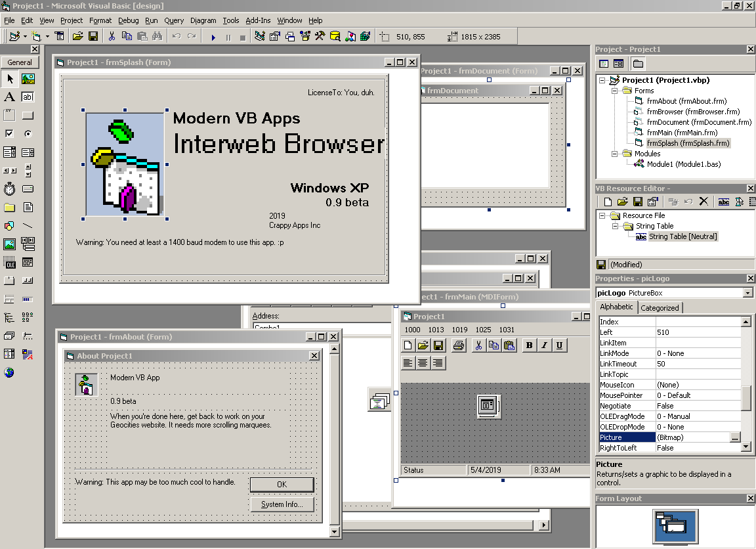Choose the OptionButton control tool in the toolbox
Image resolution: width=756 pixels, height=549 pixels.
point(28,133)
